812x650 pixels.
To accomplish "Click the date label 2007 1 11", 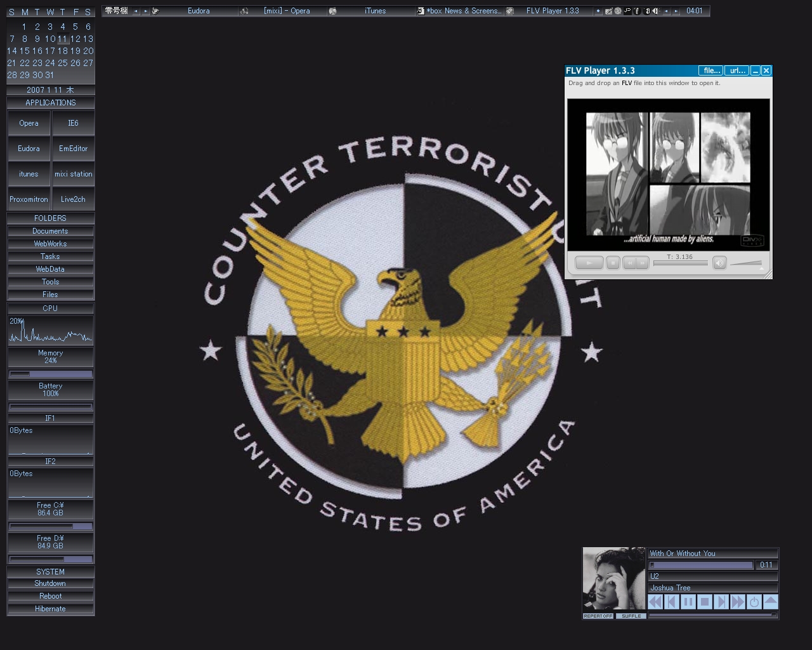I will coord(50,90).
